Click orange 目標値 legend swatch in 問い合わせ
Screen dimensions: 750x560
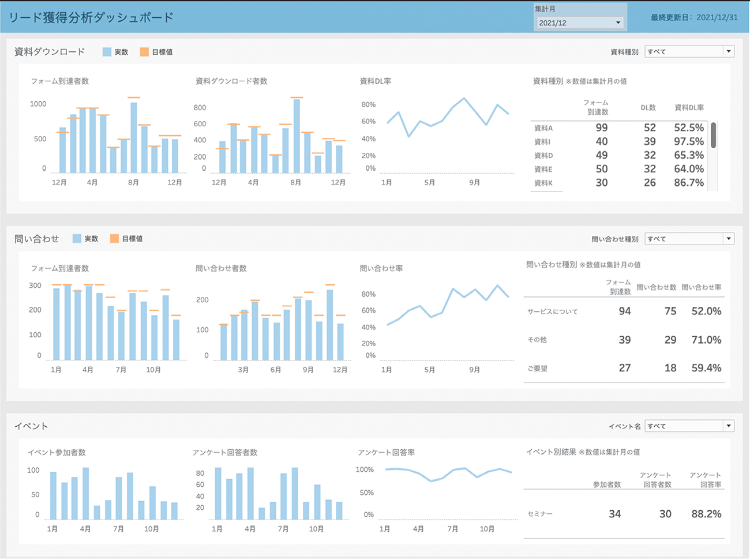[114, 239]
